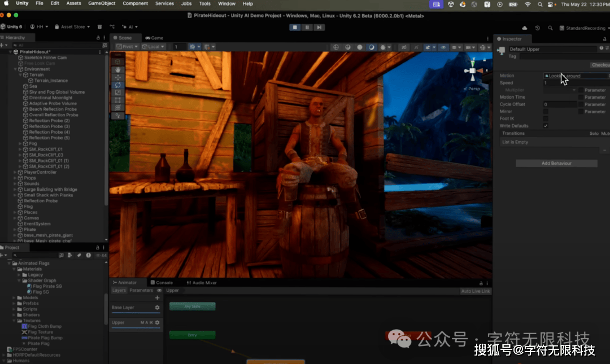
Task: Enable the Mirror checkbox
Action: [546, 112]
